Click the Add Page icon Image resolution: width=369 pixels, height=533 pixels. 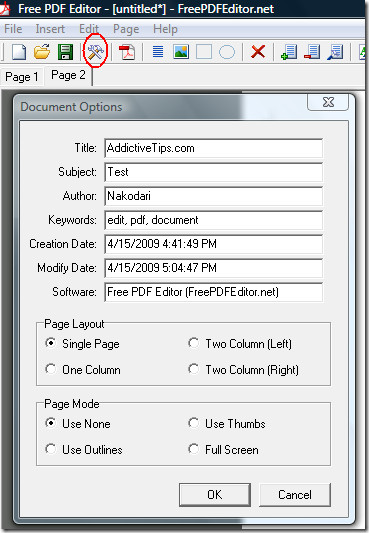[x=289, y=52]
